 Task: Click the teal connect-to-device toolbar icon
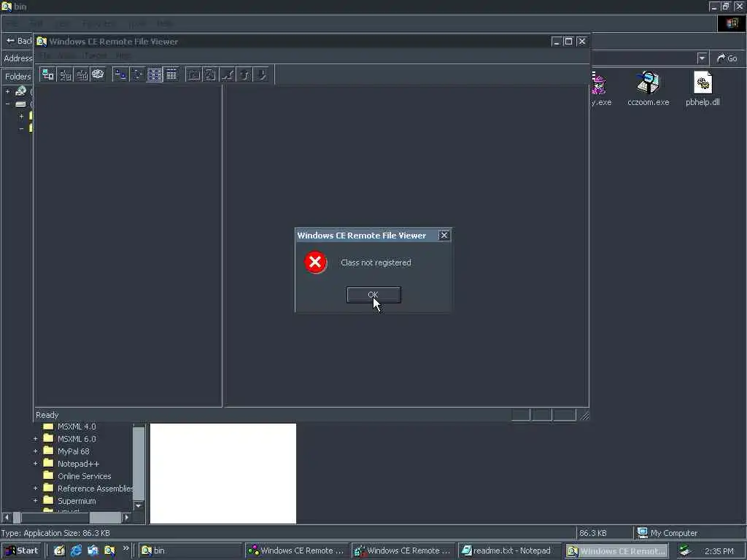[48, 75]
